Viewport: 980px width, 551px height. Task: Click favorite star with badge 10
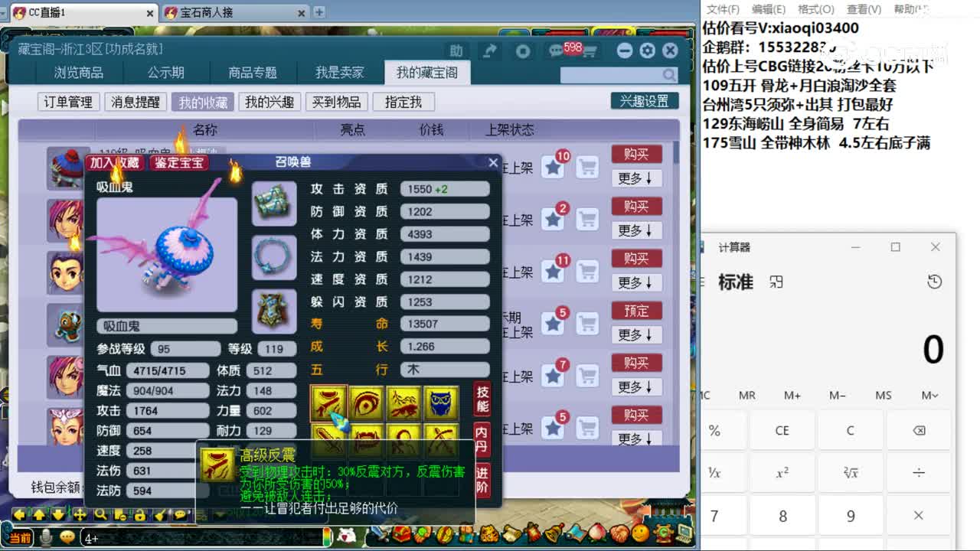point(553,167)
